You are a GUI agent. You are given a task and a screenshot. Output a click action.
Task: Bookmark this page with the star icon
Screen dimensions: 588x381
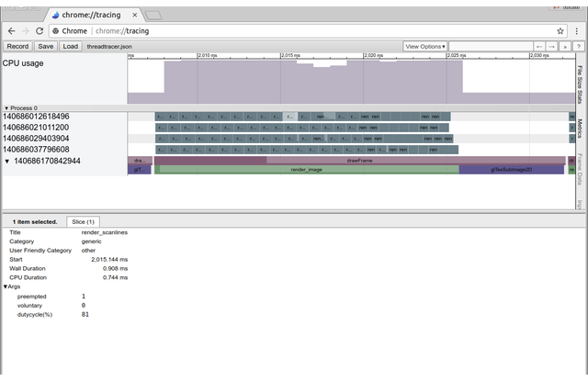coord(560,31)
